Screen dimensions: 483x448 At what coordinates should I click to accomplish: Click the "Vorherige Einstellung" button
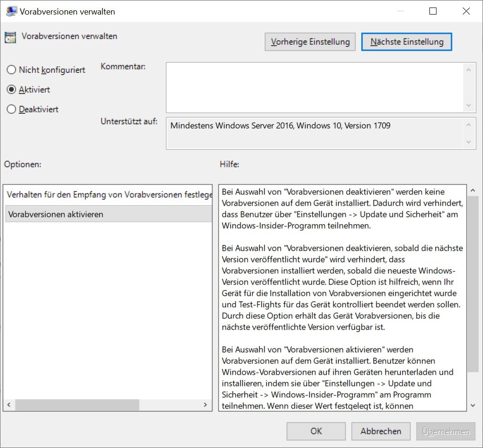[310, 41]
